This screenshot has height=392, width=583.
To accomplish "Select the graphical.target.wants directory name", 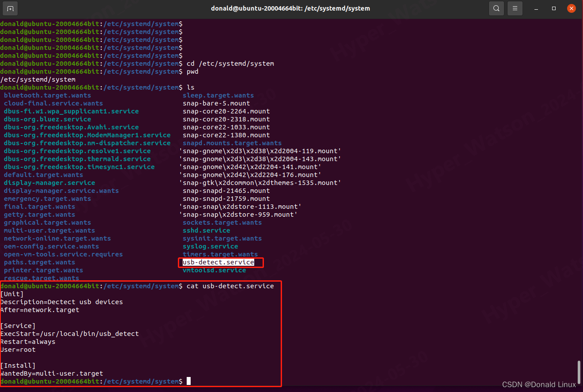I will (47, 222).
